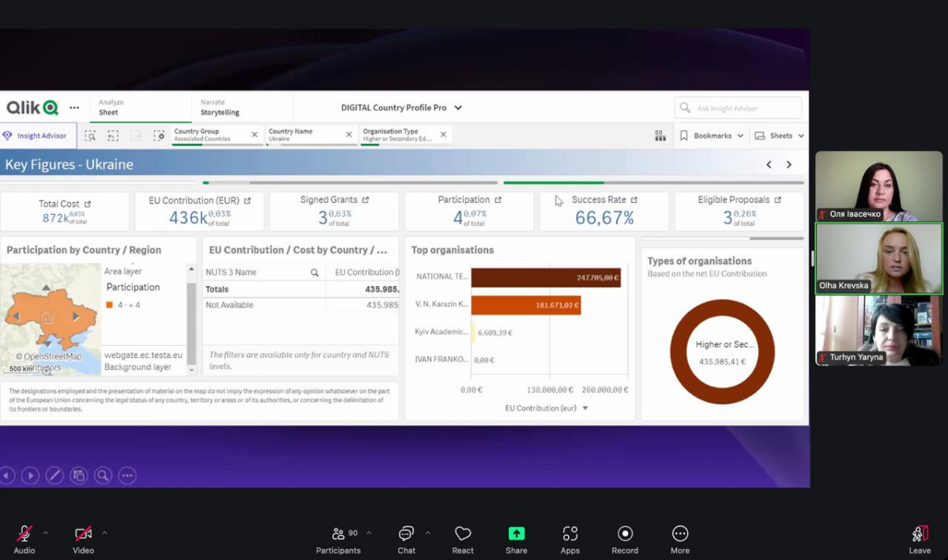Click the green Share screen icon

(x=517, y=535)
